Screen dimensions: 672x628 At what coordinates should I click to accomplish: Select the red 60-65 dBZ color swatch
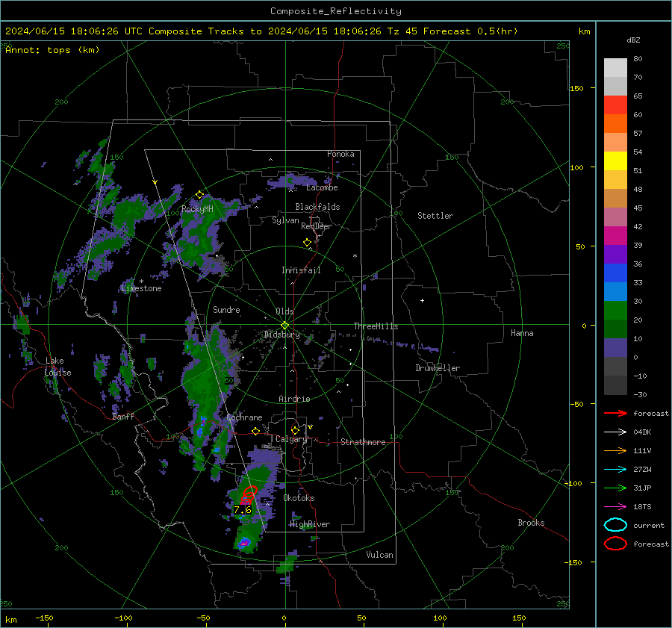[x=615, y=105]
